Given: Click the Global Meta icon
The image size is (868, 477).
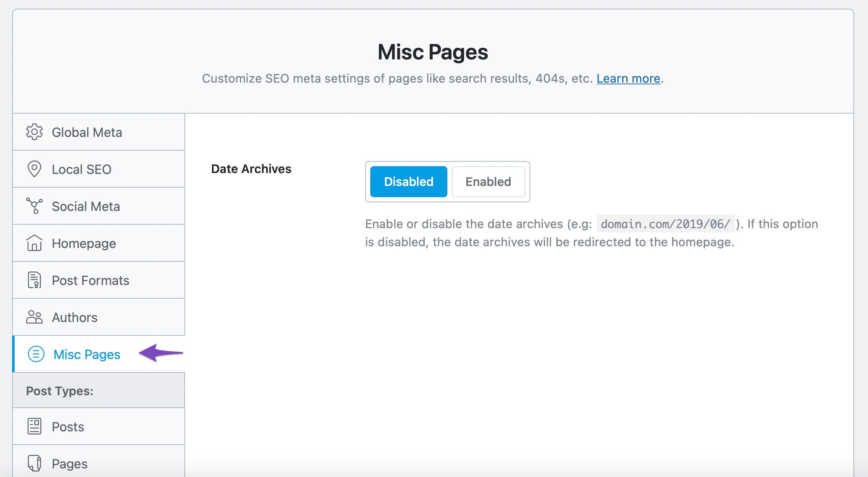Looking at the screenshot, I should click(34, 132).
